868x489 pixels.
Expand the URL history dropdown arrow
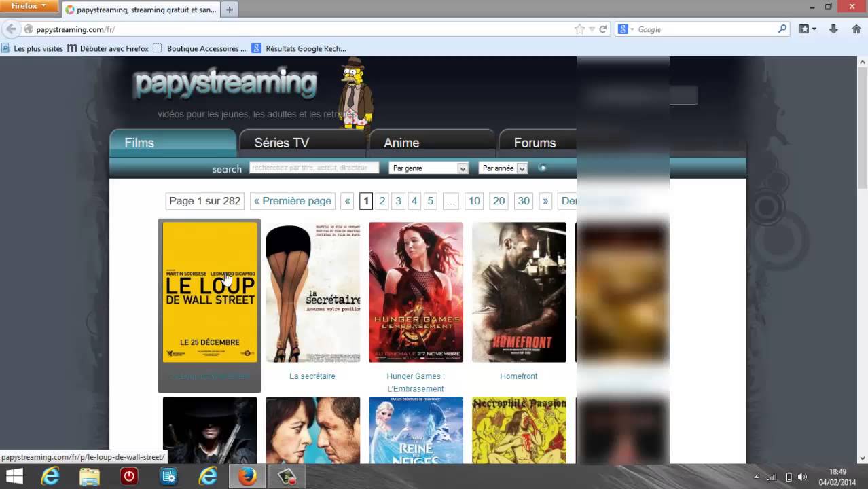pyautogui.click(x=592, y=29)
